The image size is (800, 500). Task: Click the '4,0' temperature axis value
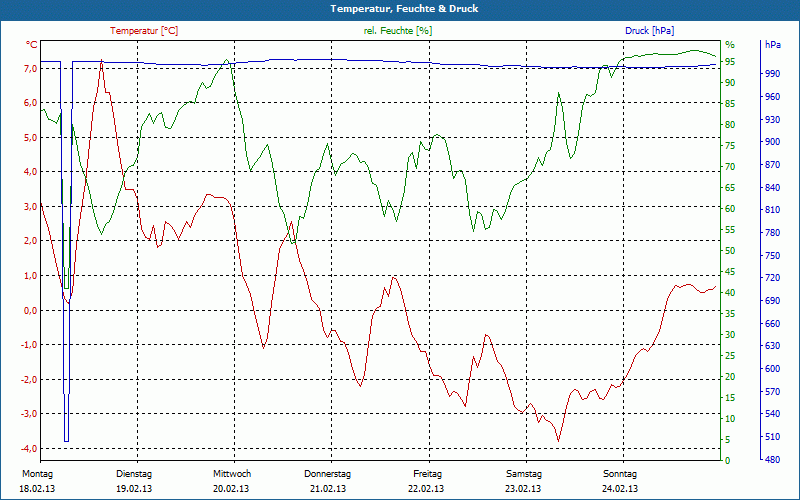pos(31,172)
